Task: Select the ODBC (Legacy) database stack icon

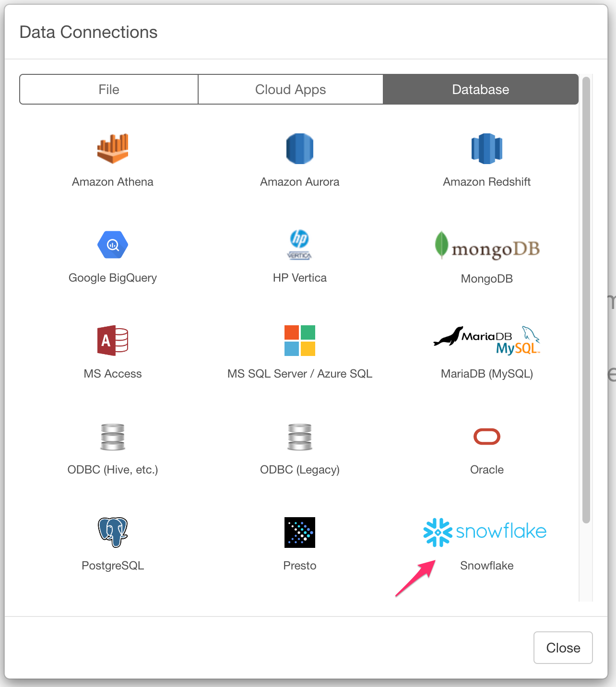Action: 300,437
